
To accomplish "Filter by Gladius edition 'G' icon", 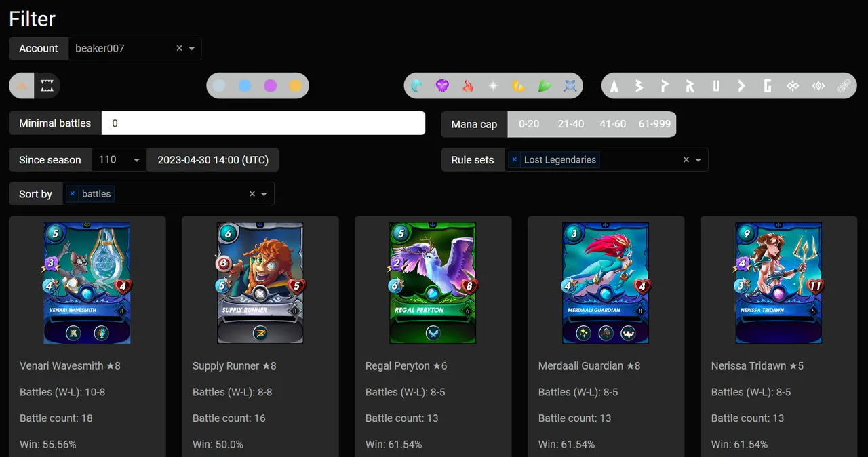I will 767,86.
